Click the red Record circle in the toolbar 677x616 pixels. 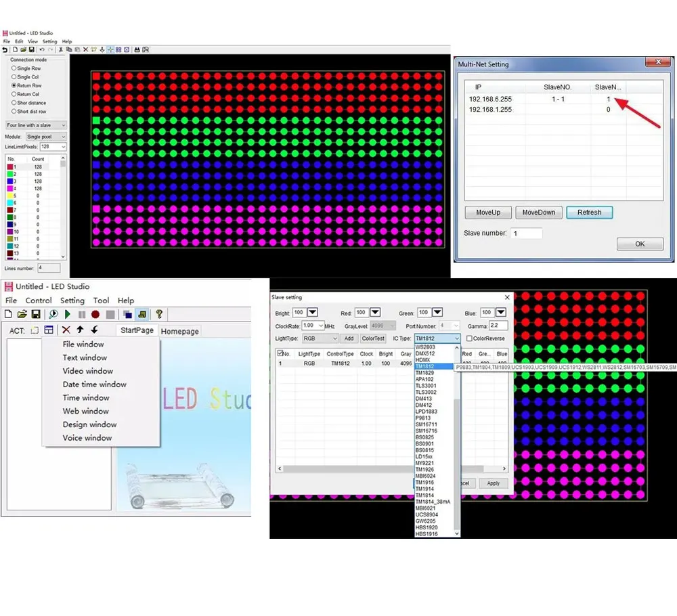tap(95, 314)
